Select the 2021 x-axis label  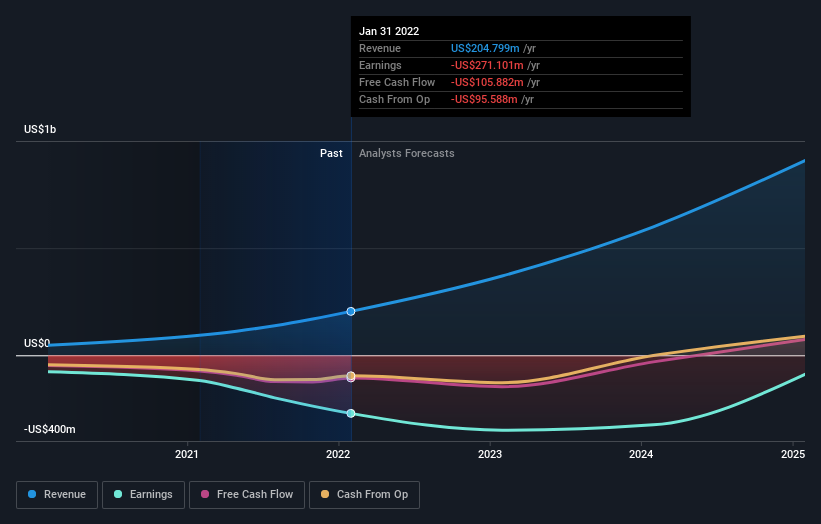pos(186,454)
